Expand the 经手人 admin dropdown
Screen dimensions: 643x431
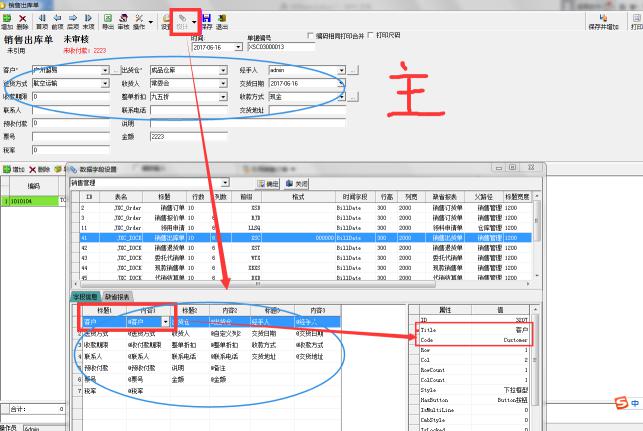[x=340, y=70]
